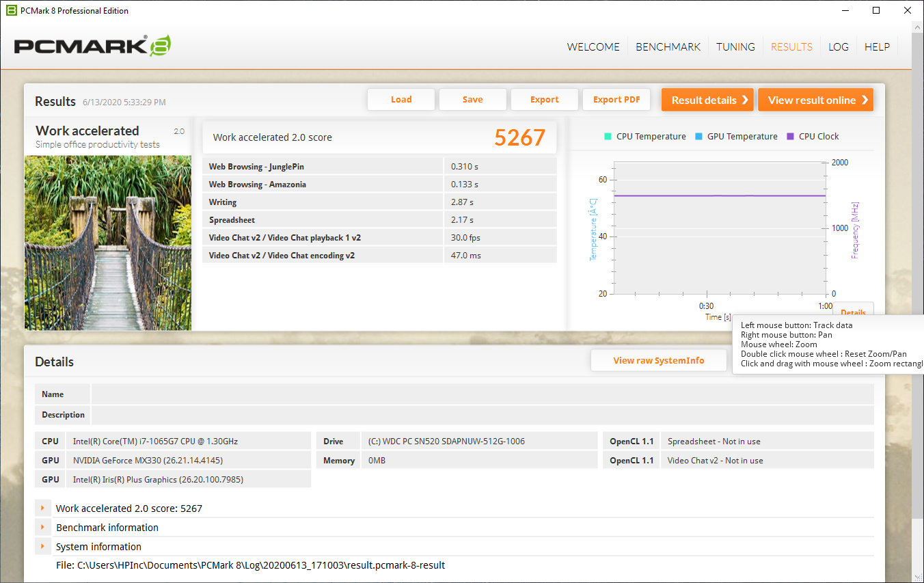
Task: Select the Writing test row
Action: tap(380, 202)
